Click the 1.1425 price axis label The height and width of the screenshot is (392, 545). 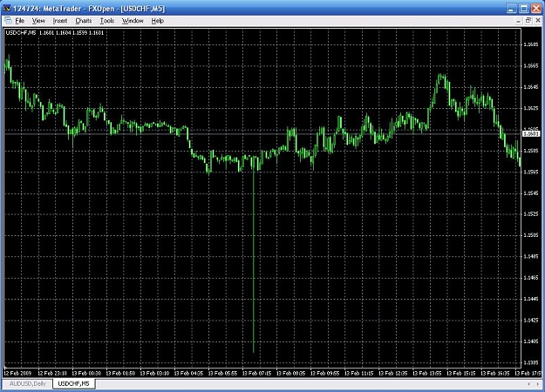[x=531, y=320]
